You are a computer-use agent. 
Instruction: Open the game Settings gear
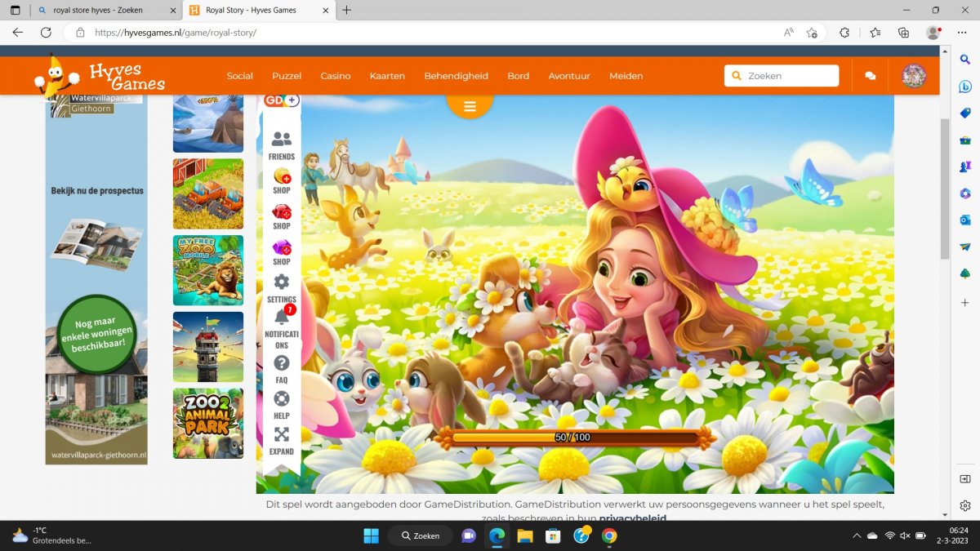(x=282, y=287)
